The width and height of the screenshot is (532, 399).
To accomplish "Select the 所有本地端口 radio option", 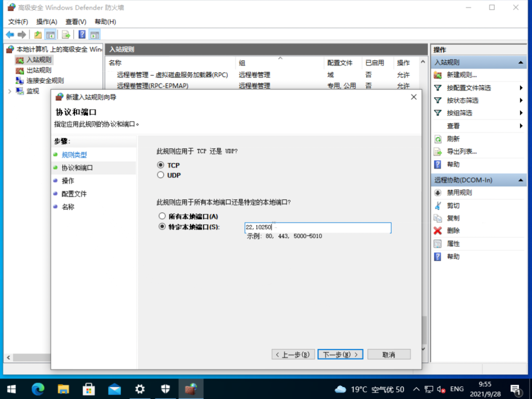I will [x=162, y=216].
